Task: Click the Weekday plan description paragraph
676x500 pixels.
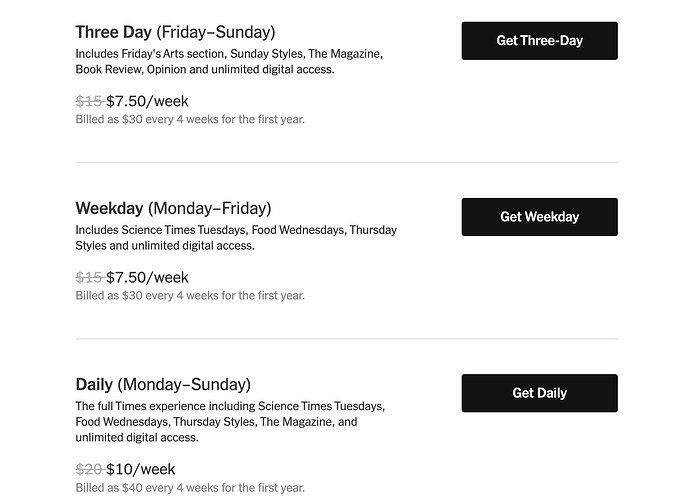Action: [x=236, y=237]
